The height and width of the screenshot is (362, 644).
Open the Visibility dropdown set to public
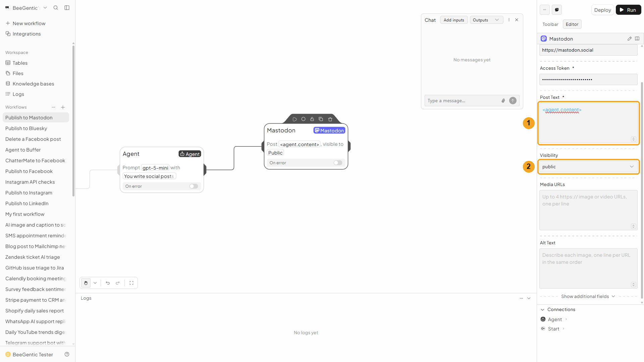[x=588, y=167]
